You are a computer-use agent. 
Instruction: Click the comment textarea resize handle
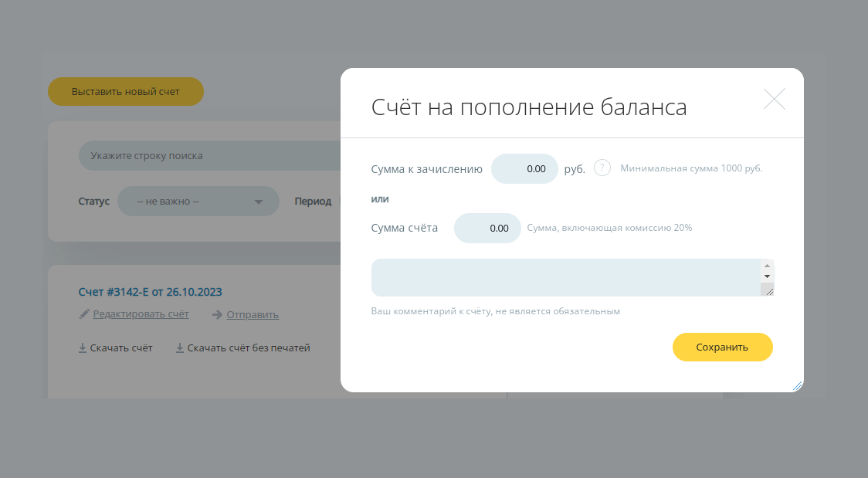pos(768,290)
